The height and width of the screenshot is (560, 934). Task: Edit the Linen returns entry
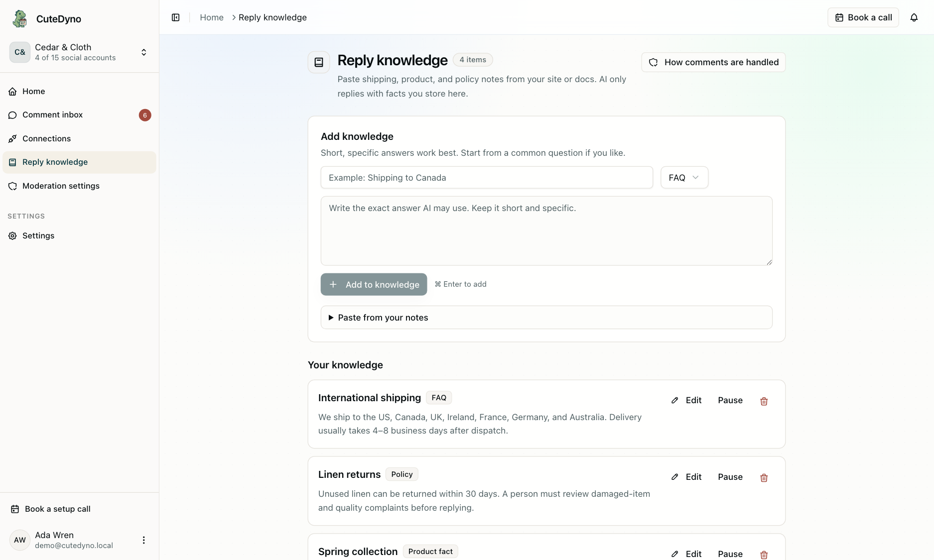pos(686,477)
